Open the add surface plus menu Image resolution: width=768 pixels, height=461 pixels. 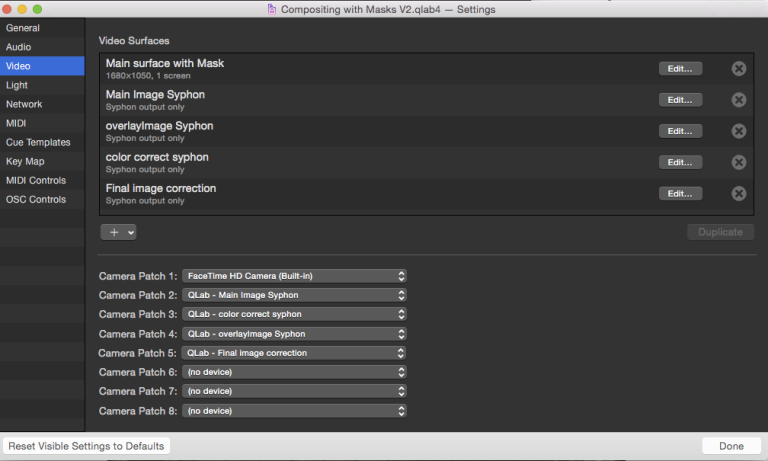pos(118,232)
